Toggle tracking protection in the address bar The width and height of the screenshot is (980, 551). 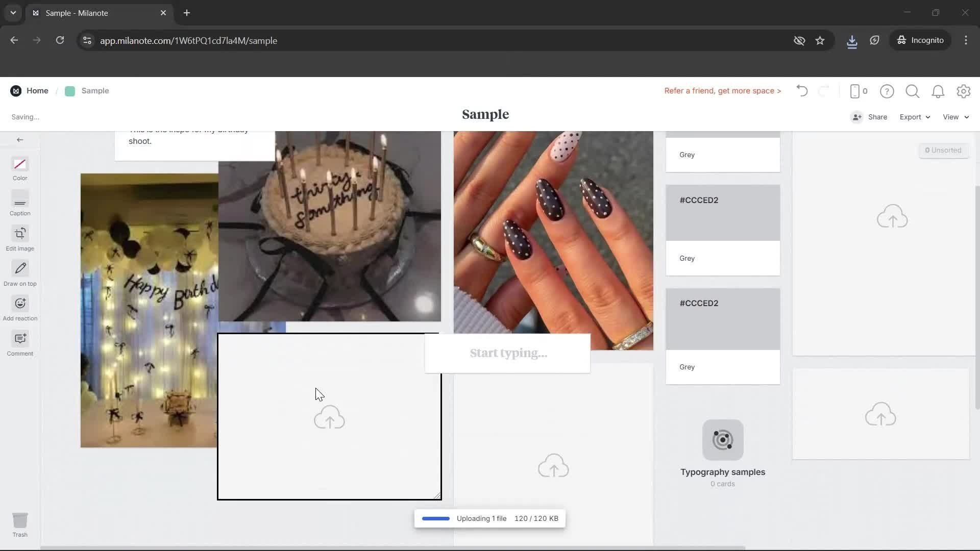click(x=799, y=40)
